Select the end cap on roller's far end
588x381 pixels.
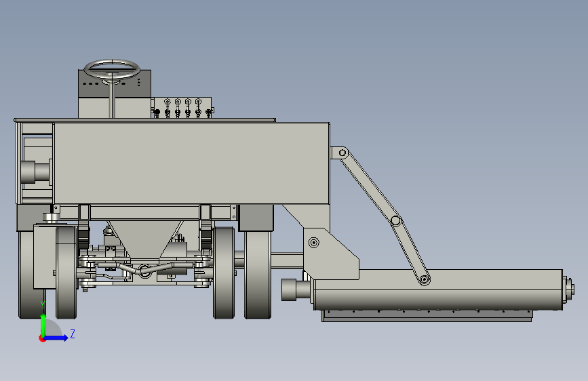[x=568, y=289]
